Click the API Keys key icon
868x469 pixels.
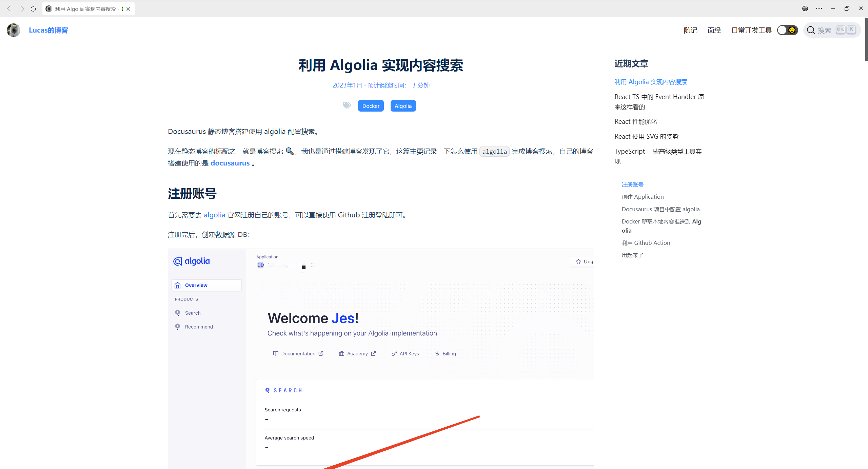click(x=394, y=354)
